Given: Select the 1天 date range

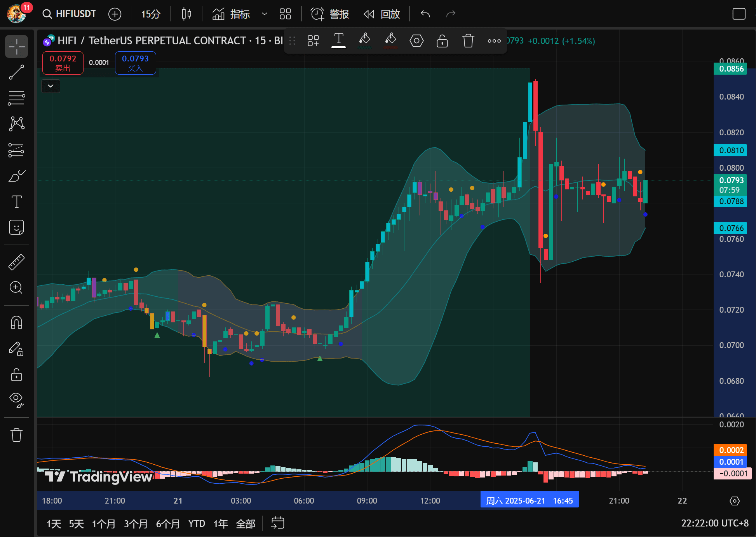Looking at the screenshot, I should click(x=54, y=524).
